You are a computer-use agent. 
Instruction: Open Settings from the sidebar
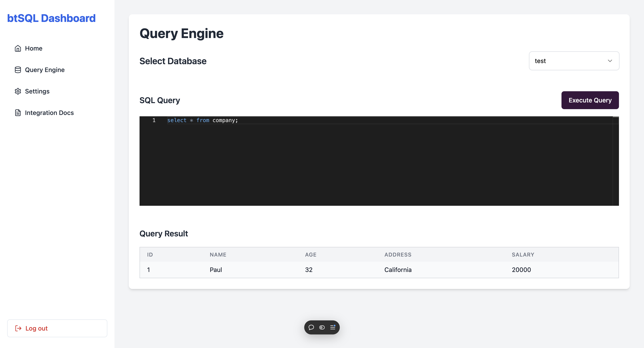tap(37, 91)
